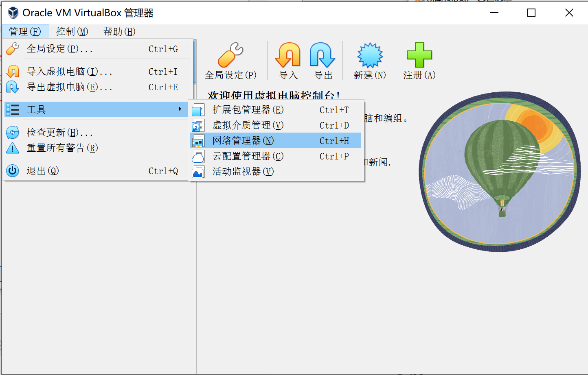Click the 注册(A) green plus button
Screen dimensions: 588x375
(x=419, y=61)
